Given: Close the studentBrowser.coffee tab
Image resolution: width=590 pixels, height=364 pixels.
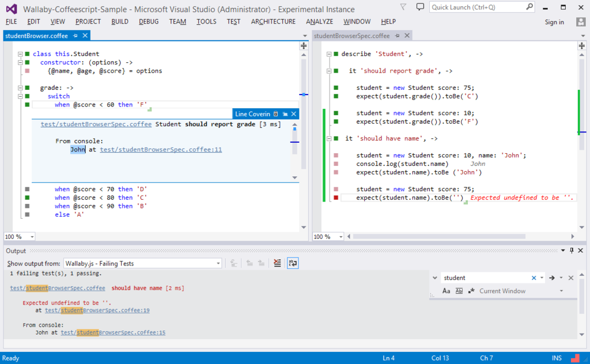Looking at the screenshot, I should pos(85,35).
